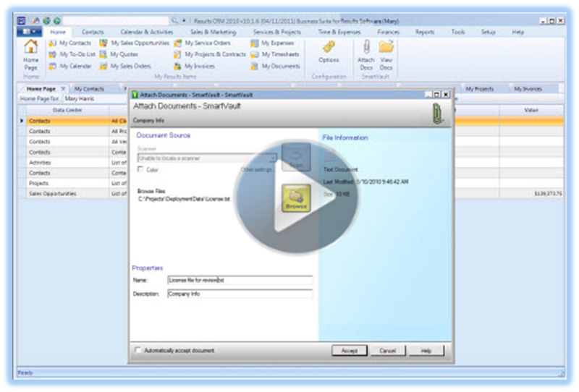Open My Expenses
This screenshot has width=579, height=392.
click(273, 43)
